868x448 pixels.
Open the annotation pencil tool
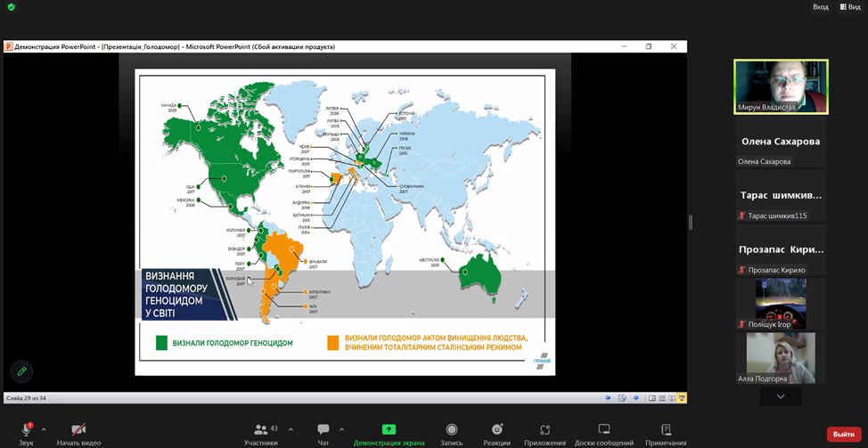click(21, 371)
